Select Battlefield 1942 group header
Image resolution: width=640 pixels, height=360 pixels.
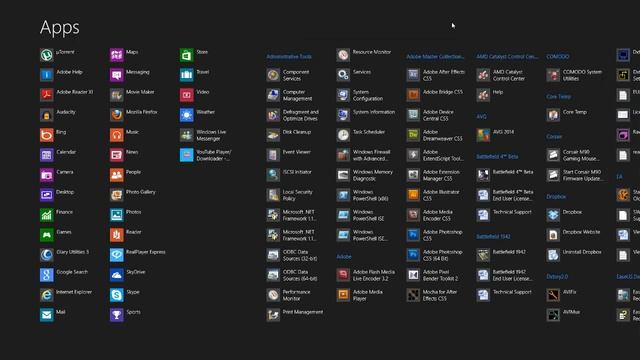click(x=493, y=236)
